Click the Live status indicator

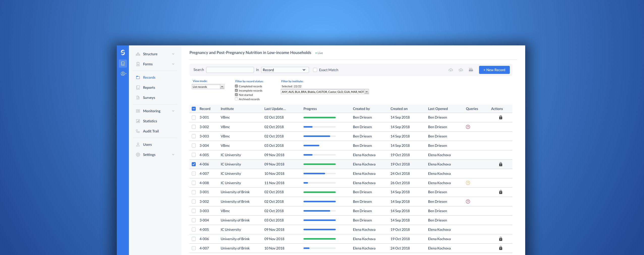pos(319,53)
